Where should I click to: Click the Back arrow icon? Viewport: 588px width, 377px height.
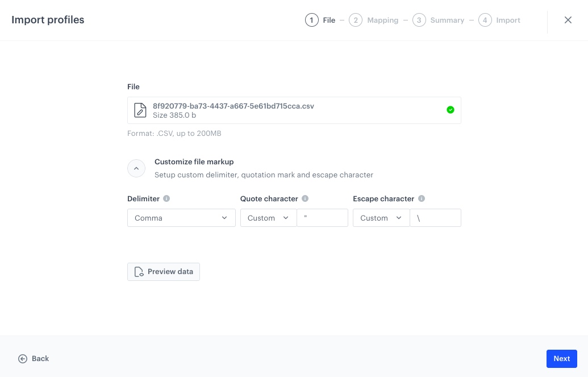click(23, 358)
